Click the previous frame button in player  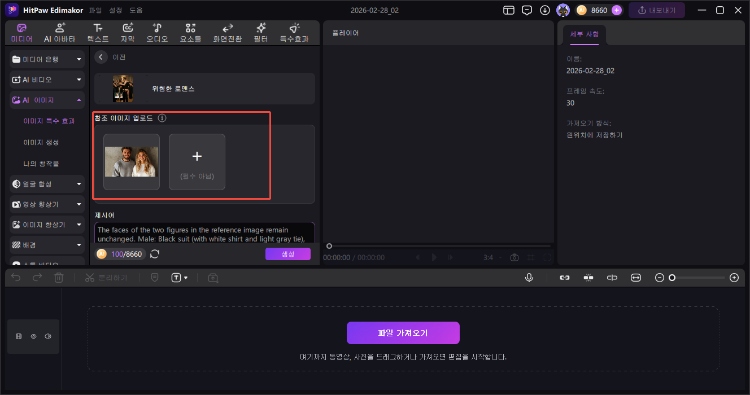418,257
